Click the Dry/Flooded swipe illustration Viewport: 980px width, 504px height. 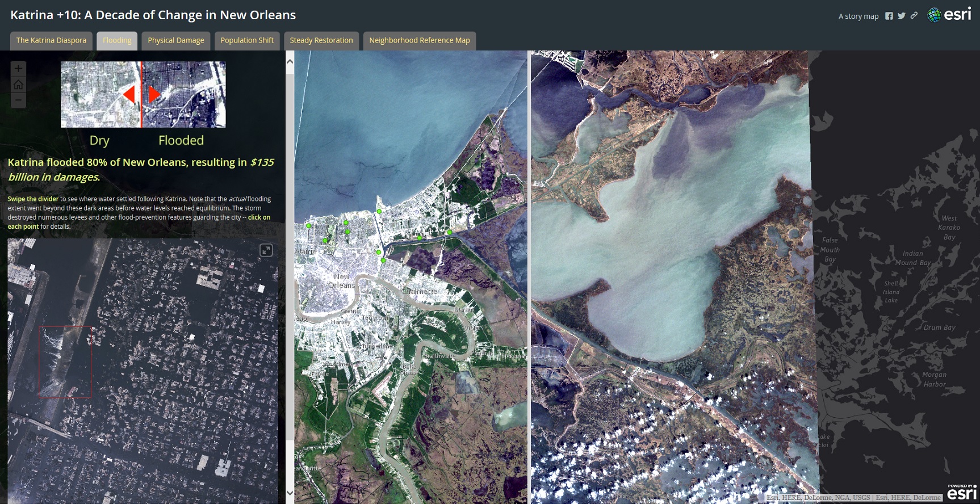pos(143,94)
